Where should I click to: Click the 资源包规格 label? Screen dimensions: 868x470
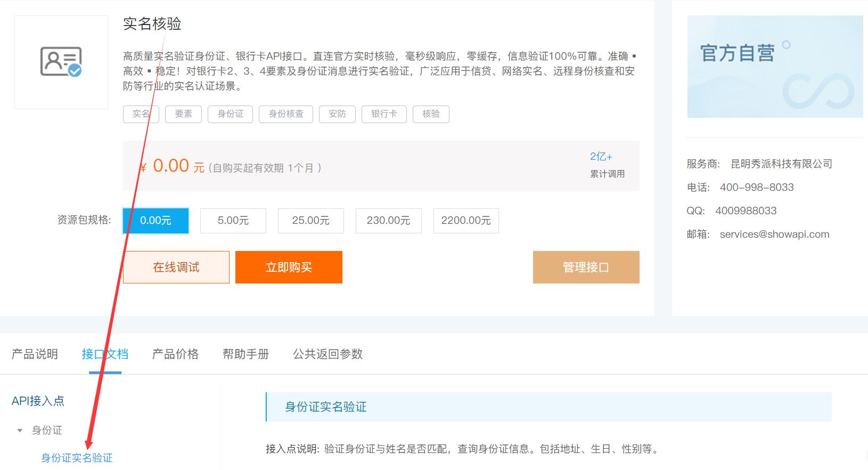tap(84, 220)
